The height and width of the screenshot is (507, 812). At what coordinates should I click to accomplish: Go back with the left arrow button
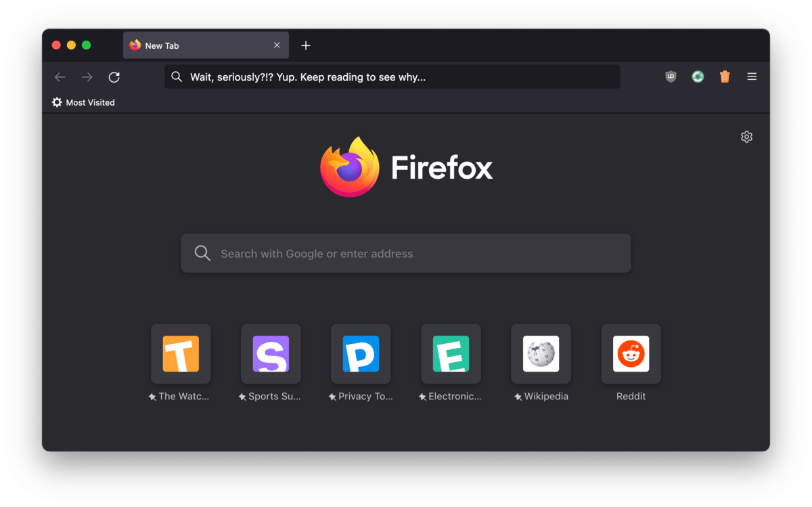click(x=60, y=77)
